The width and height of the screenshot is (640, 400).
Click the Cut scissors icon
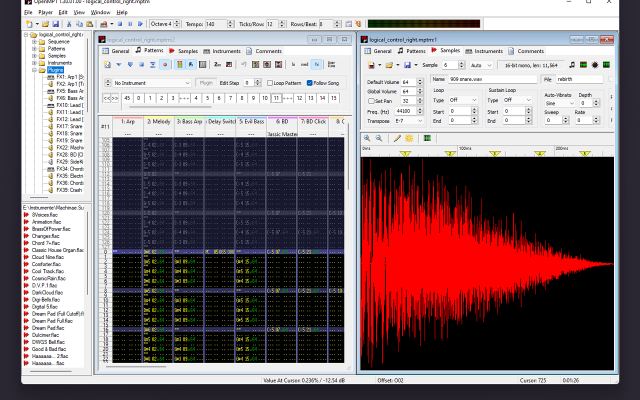tap(69, 24)
